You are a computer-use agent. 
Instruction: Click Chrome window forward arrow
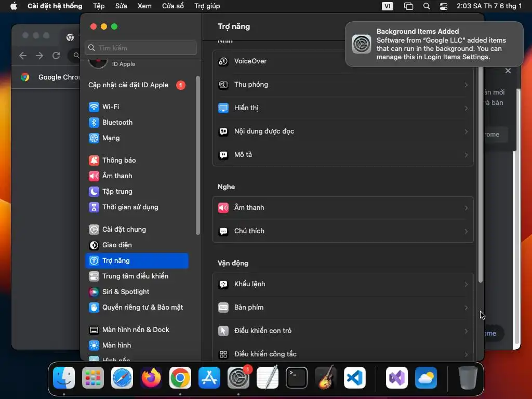coord(39,56)
